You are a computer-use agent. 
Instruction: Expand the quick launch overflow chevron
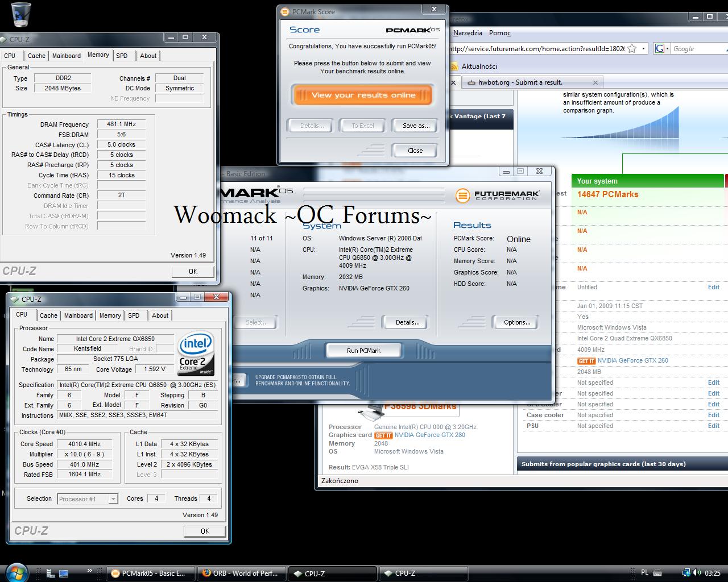click(x=89, y=570)
